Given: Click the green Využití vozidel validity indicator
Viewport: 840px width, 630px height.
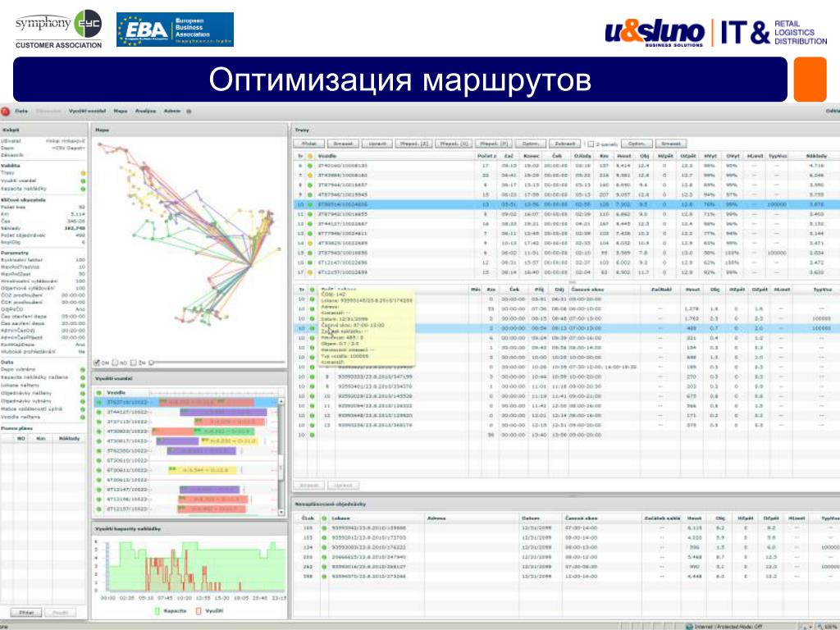Looking at the screenshot, I should [83, 181].
